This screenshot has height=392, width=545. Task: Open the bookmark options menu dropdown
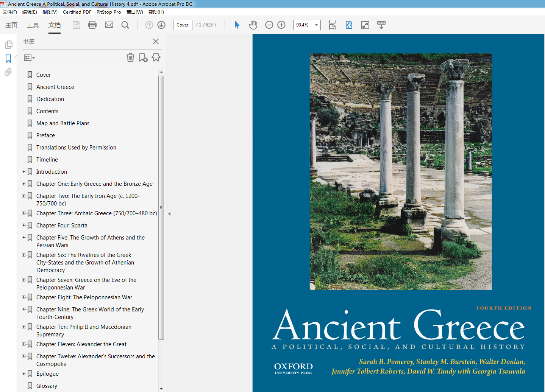[29, 58]
